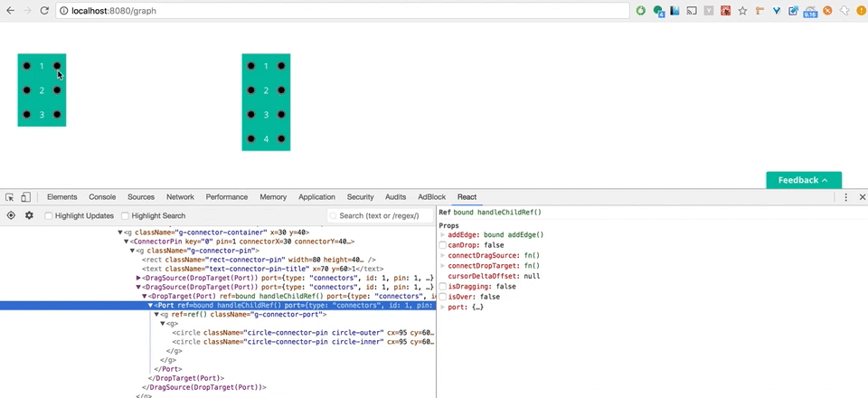
Task: Expand the collapsed DragSource(DropTarget(Port)) node
Action: [x=138, y=278]
